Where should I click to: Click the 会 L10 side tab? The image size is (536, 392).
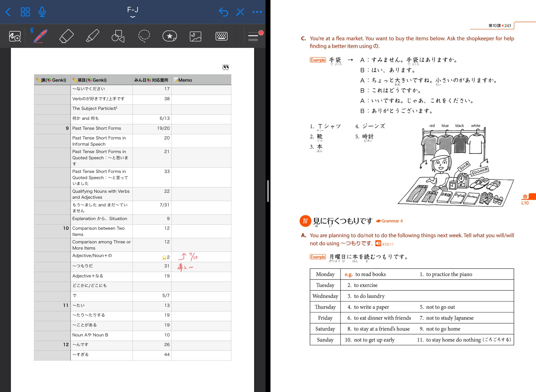[x=528, y=199]
